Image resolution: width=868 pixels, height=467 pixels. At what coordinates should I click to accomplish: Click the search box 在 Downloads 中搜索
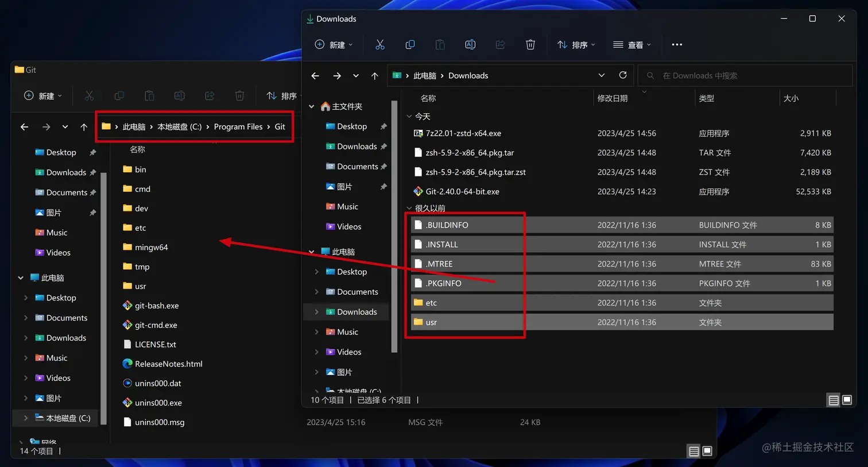(x=745, y=76)
